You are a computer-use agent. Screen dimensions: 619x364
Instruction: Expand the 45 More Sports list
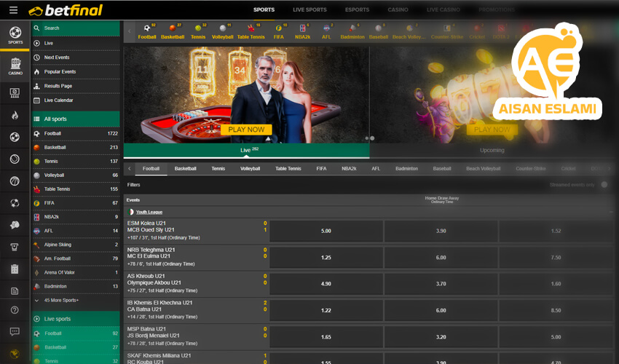pyautogui.click(x=57, y=300)
